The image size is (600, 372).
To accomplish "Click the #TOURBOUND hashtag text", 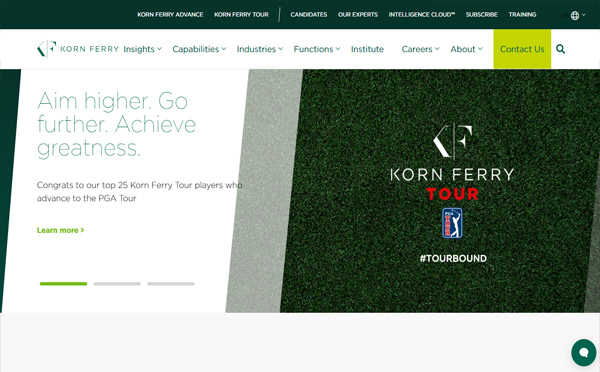I will coord(453,258).
